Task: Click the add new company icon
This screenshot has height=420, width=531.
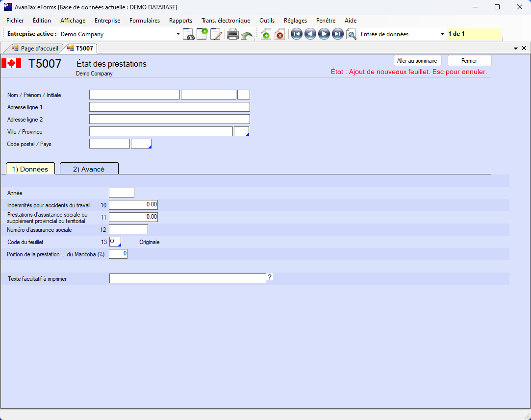Action: tap(202, 34)
